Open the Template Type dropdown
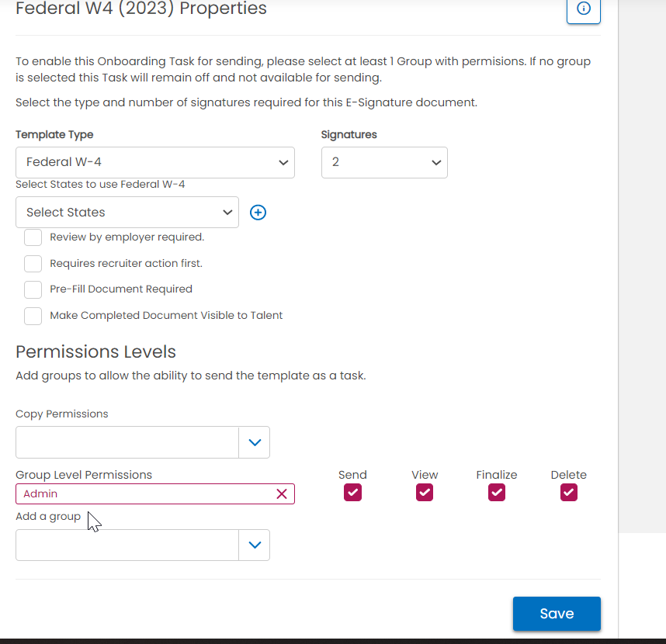The height and width of the screenshot is (644, 666). 154,163
